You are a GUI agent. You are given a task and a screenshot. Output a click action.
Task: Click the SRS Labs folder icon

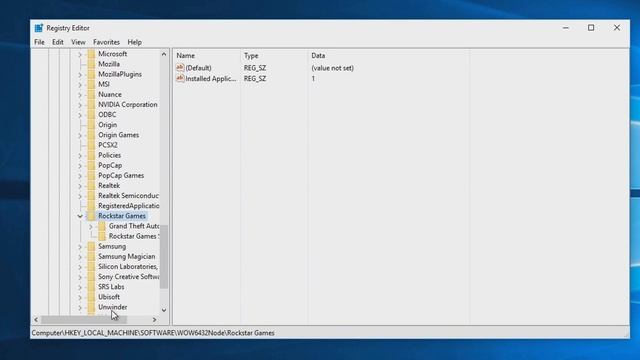click(91, 287)
